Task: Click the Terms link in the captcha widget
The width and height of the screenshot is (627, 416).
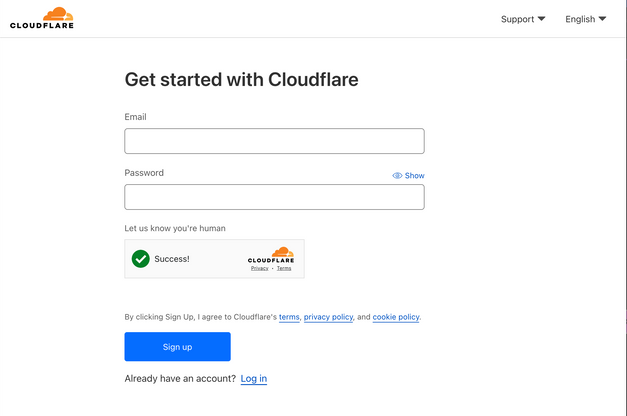Action: point(284,269)
